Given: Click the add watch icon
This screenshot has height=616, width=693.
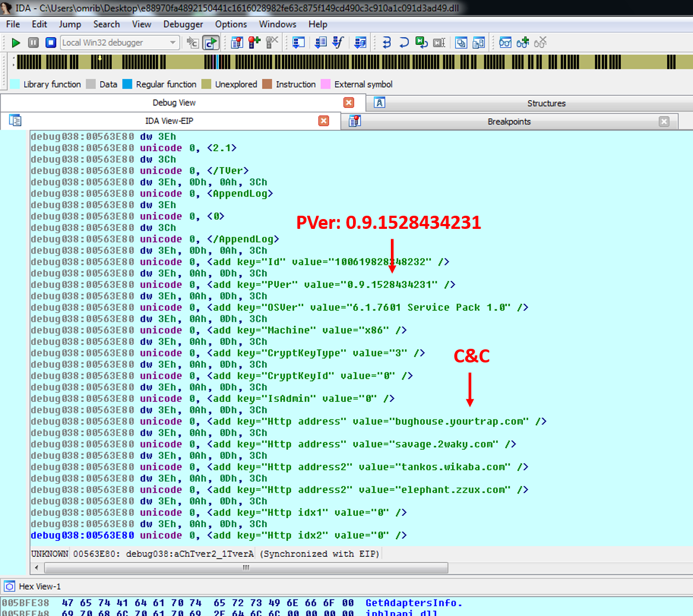Looking at the screenshot, I should [523, 43].
